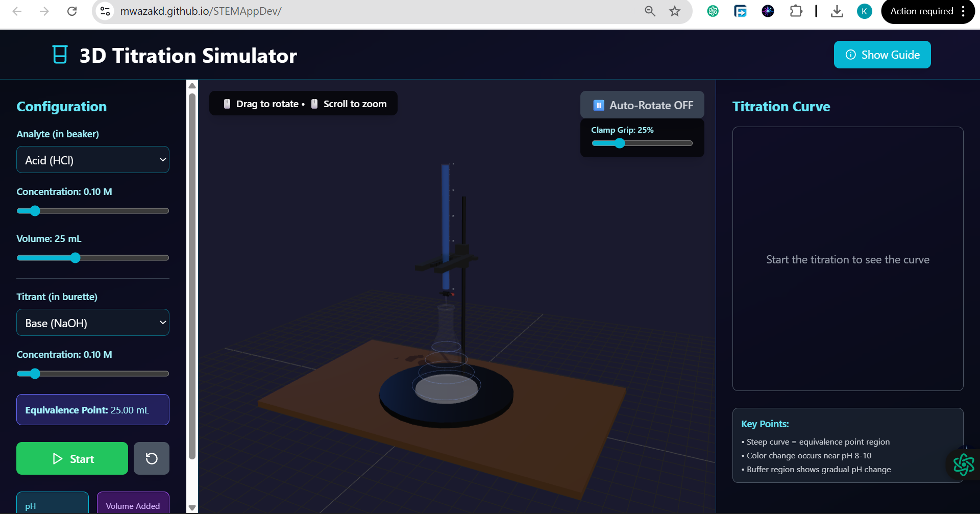The height and width of the screenshot is (514, 980).
Task: Click the reset circular arrow button
Action: [152, 458]
